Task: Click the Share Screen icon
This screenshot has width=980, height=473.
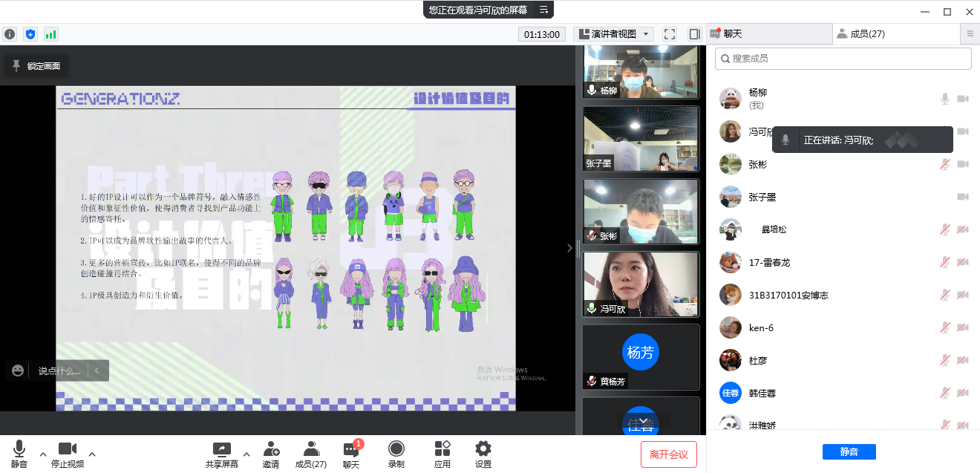Action: tap(222, 454)
